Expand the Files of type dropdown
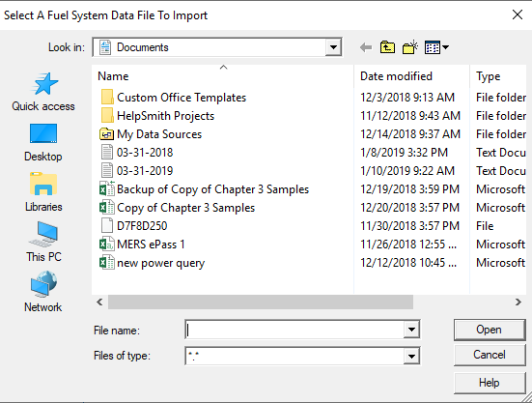Image resolution: width=532 pixels, height=403 pixels. [x=411, y=357]
